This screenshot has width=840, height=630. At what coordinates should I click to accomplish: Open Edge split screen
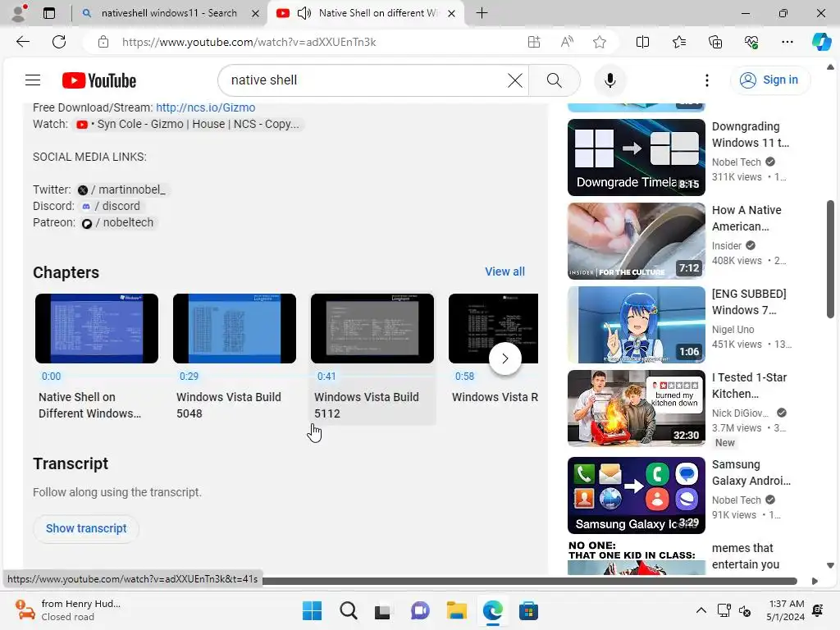pyautogui.click(x=642, y=42)
